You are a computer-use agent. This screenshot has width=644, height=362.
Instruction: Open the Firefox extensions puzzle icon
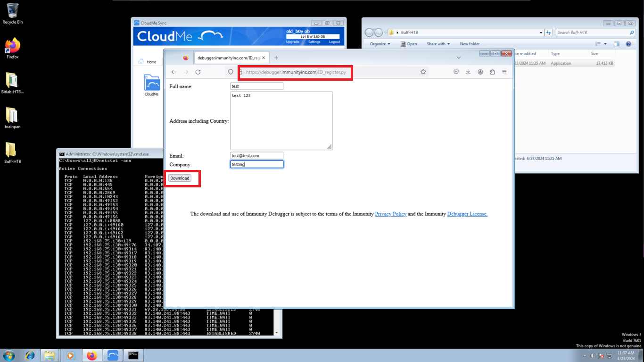click(492, 72)
